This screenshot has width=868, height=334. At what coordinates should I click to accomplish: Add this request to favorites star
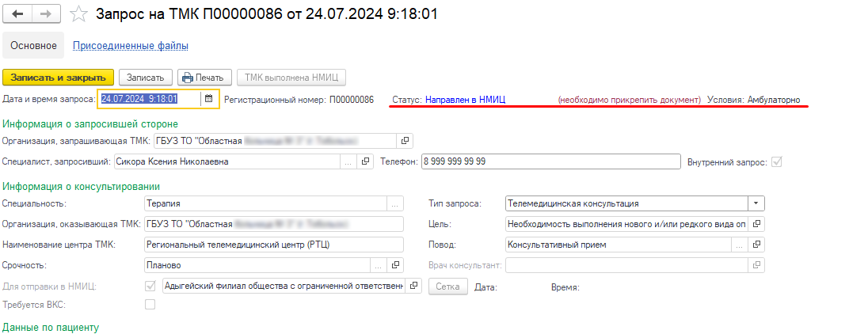[x=78, y=14]
